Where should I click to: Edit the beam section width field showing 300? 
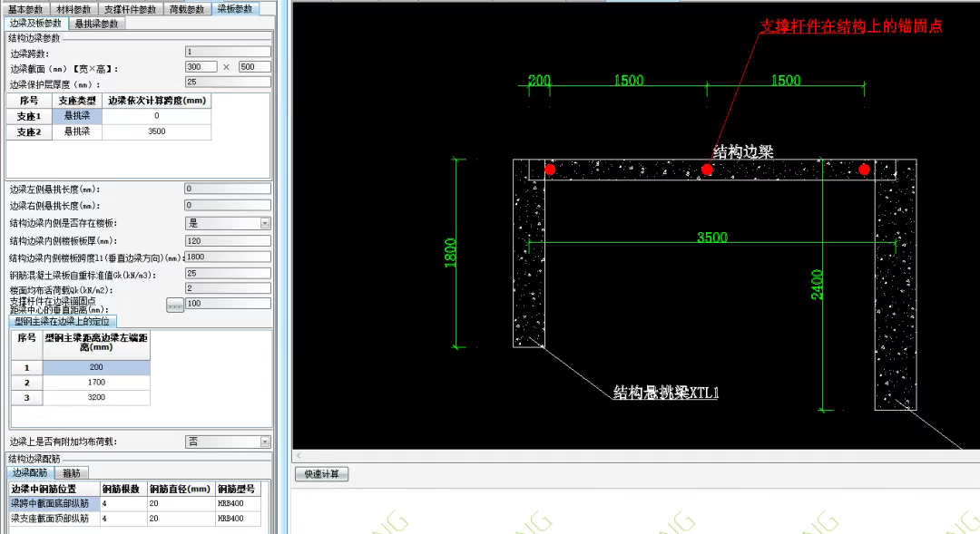[201, 67]
